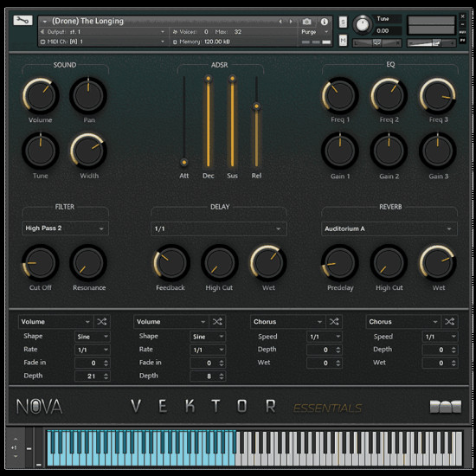This screenshot has width=476, height=476.
Task: Click first modulator Fade in stepper
Action: 106,363
